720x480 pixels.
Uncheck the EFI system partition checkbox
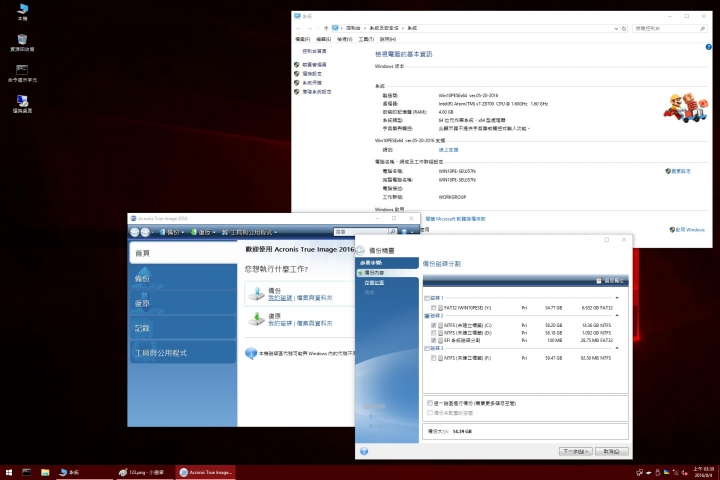(433, 340)
